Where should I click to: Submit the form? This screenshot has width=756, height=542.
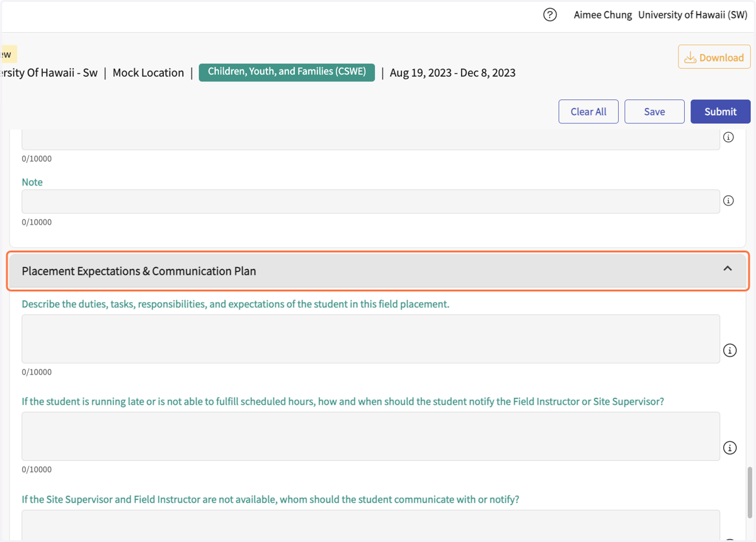[x=720, y=111]
